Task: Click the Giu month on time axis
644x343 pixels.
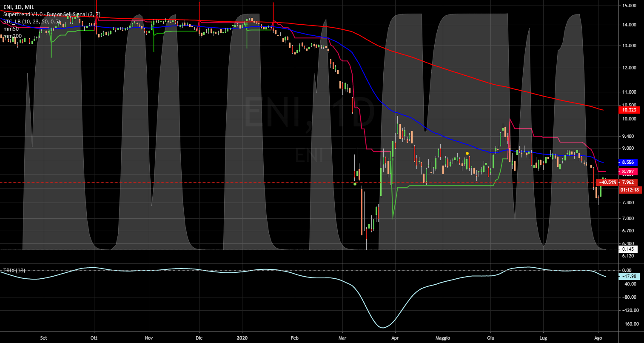Action: tap(490, 338)
